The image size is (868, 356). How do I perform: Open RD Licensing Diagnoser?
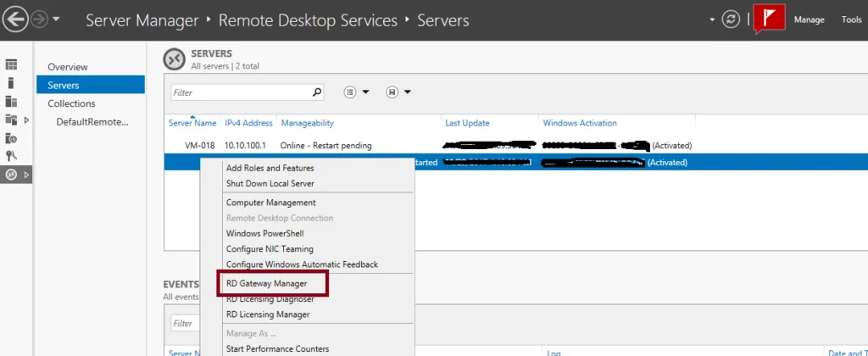pos(270,299)
